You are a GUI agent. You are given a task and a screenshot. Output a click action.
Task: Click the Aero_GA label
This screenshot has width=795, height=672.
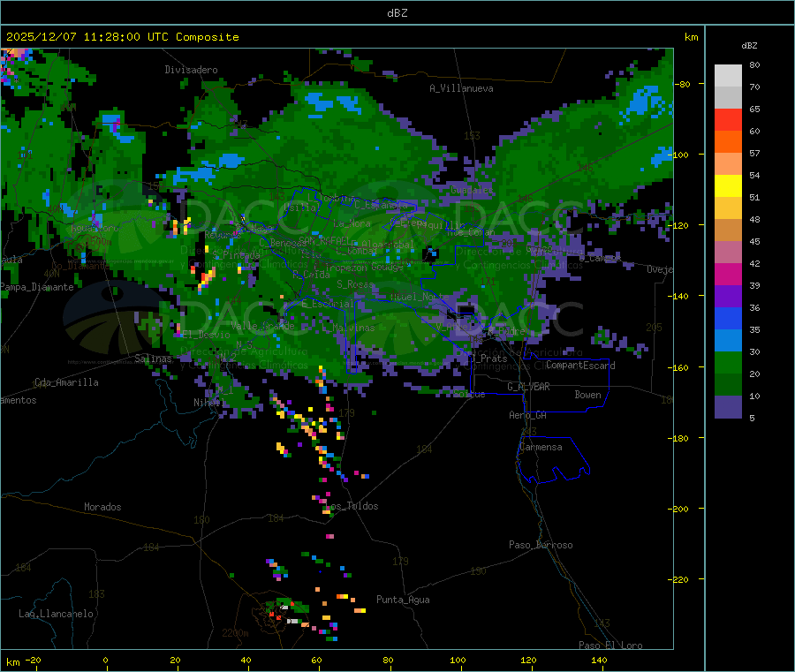tap(528, 415)
